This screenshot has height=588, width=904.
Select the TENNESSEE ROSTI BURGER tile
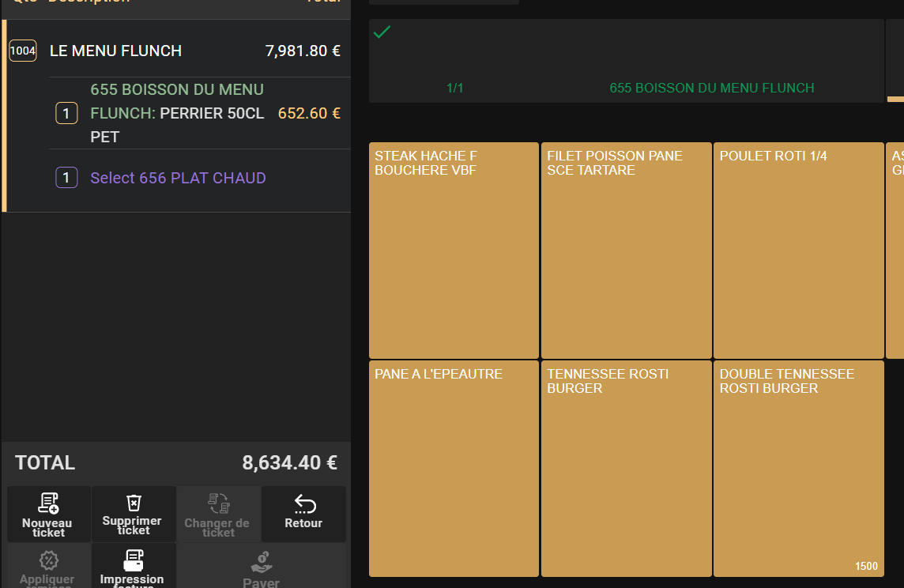pyautogui.click(x=626, y=469)
